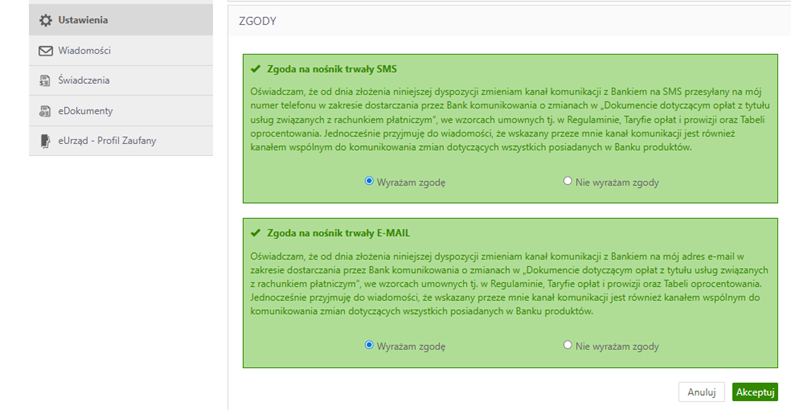Confirm consents with the Akceptuj button
The height and width of the screenshot is (410, 791).
[755, 392]
